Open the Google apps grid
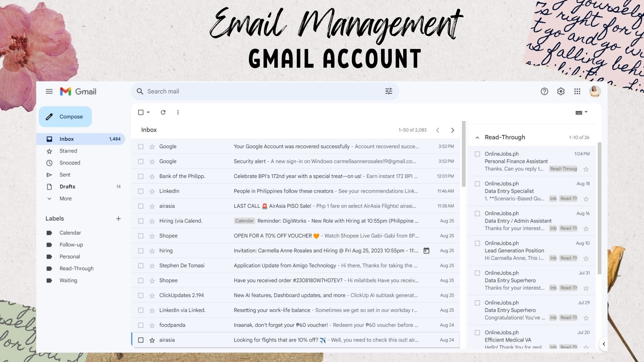 [577, 92]
